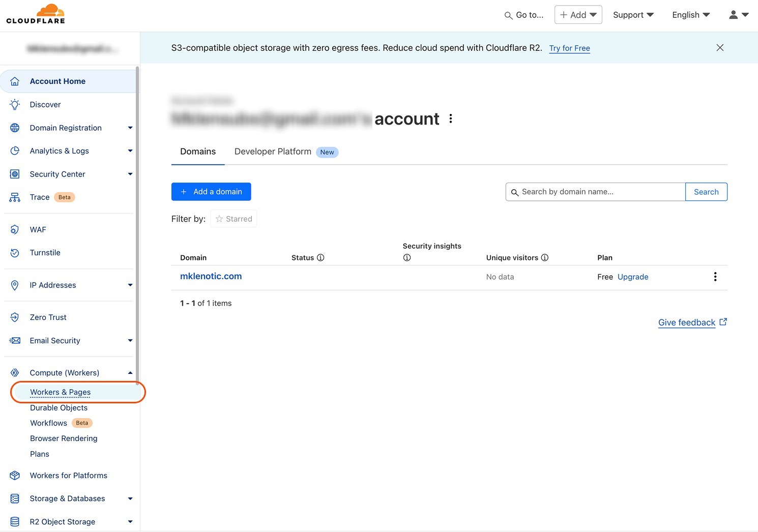Open the mklenotic.com row options menu
Image resolution: width=758 pixels, height=532 pixels.
[x=715, y=277]
